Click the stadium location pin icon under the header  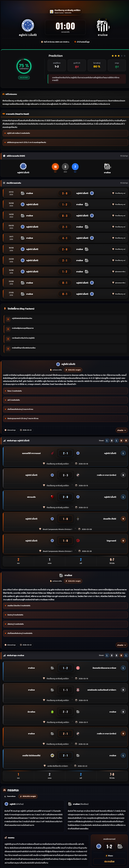tap(75, 42)
